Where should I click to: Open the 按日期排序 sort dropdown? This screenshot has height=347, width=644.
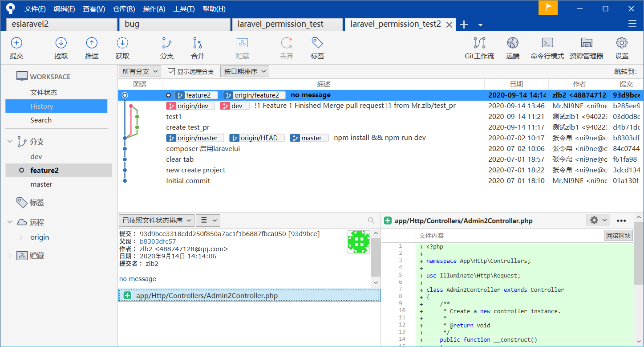[x=244, y=72]
